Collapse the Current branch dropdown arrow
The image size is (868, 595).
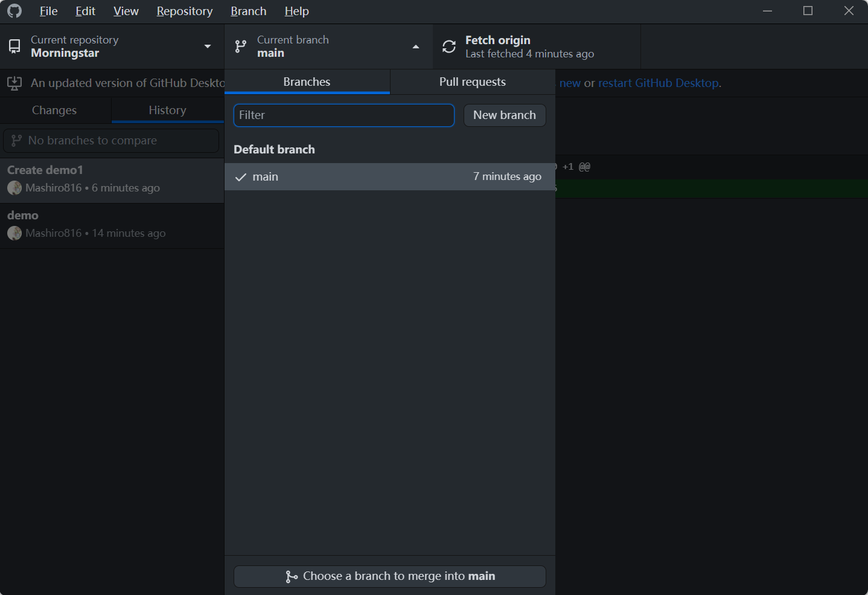[x=416, y=47]
